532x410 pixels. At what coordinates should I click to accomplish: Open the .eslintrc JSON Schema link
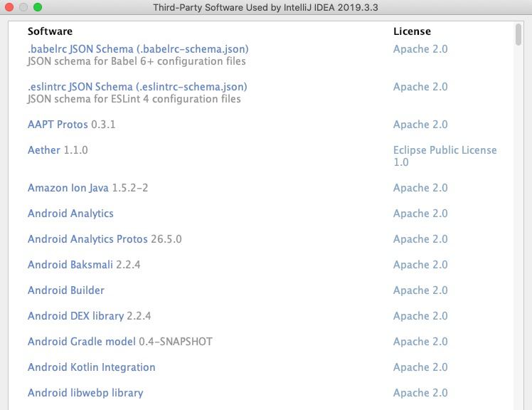tap(137, 87)
